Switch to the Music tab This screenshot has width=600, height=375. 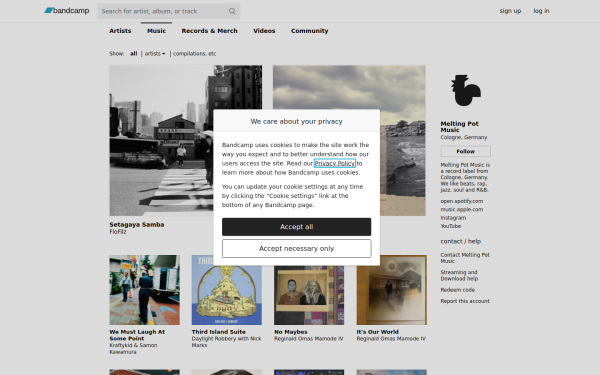click(x=157, y=31)
